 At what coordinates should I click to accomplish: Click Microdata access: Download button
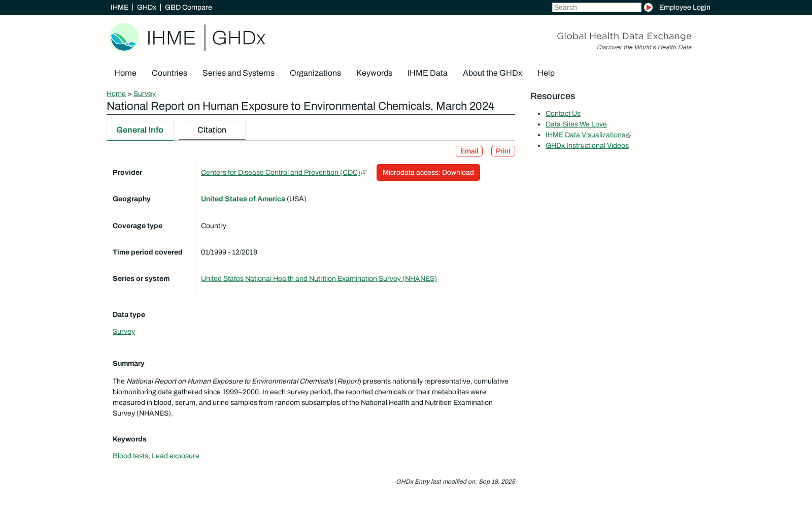click(x=428, y=172)
